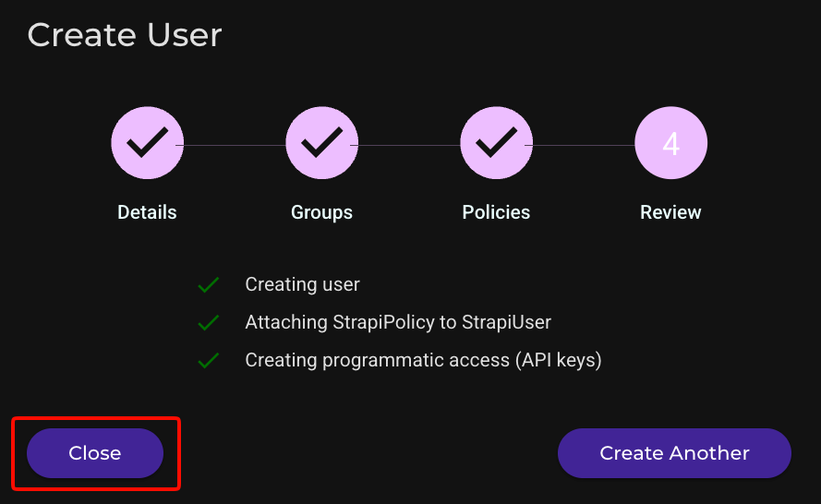821x504 pixels.
Task: Select the Details step label
Action: (147, 212)
